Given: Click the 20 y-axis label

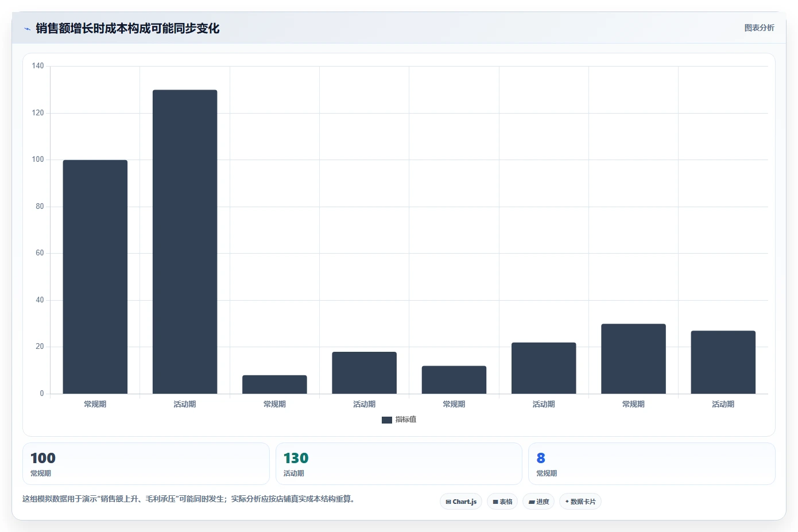Looking at the screenshot, I should (40, 347).
